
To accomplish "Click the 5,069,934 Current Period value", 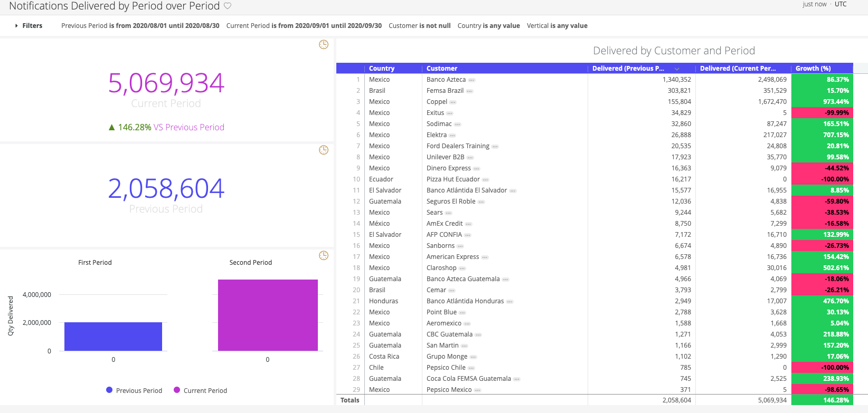I will [x=166, y=83].
